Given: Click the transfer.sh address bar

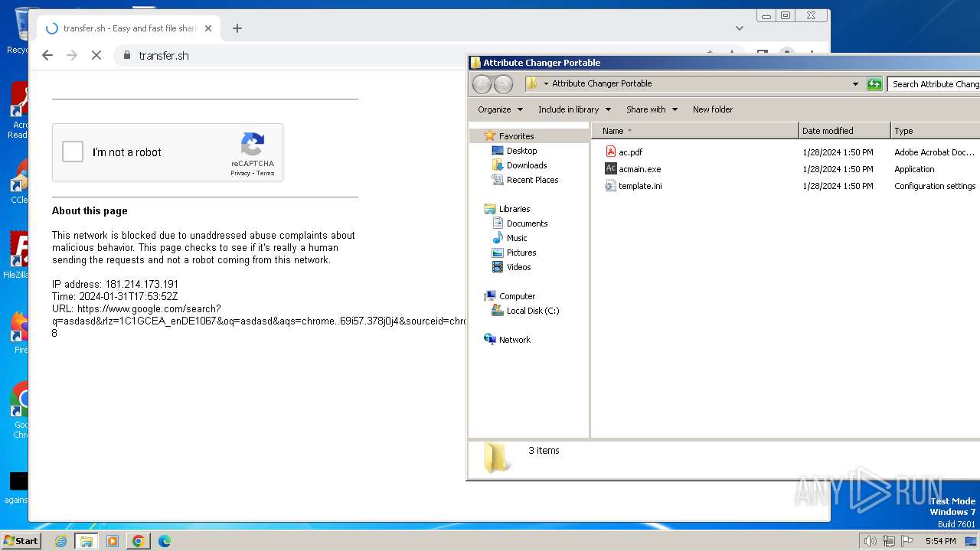Looking at the screenshot, I should pyautogui.click(x=163, y=55).
